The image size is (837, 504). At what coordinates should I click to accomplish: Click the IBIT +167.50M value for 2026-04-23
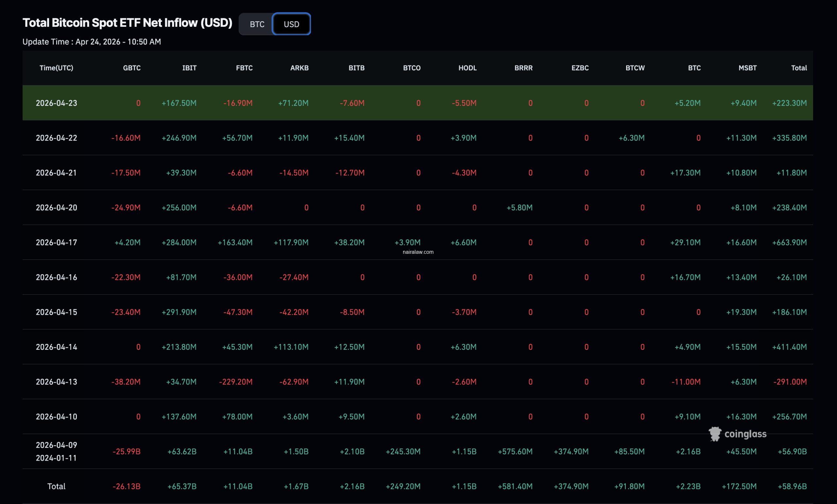pos(179,103)
